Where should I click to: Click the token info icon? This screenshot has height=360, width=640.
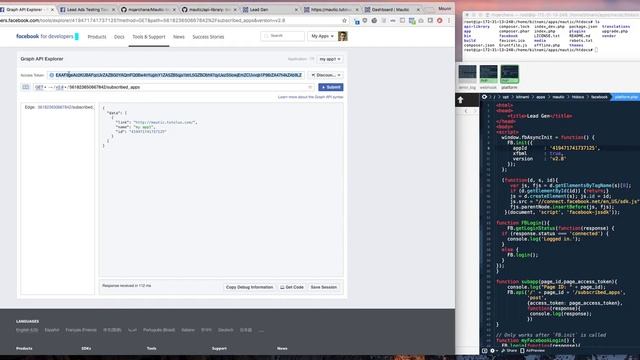point(51,75)
